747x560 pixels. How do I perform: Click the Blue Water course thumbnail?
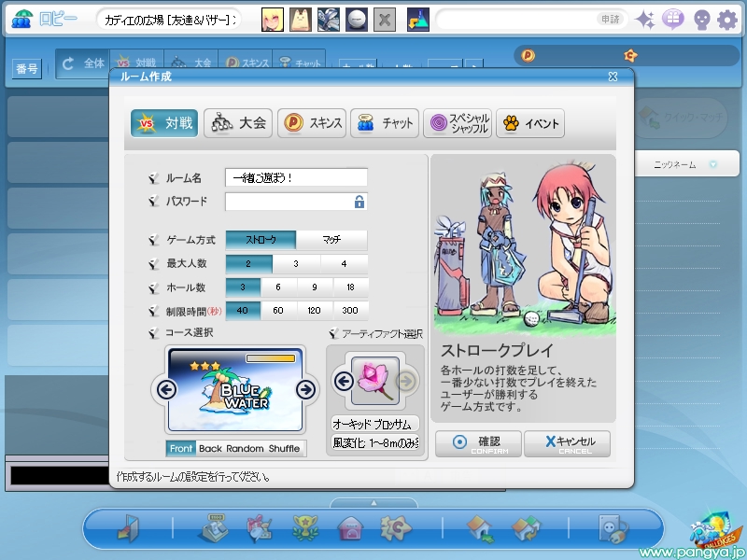pos(235,389)
